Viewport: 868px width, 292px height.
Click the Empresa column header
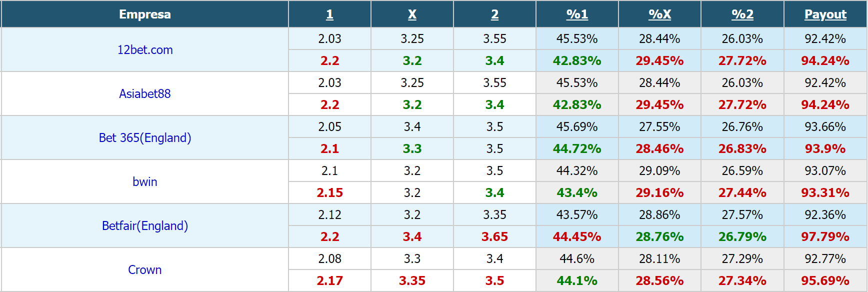[x=145, y=14]
